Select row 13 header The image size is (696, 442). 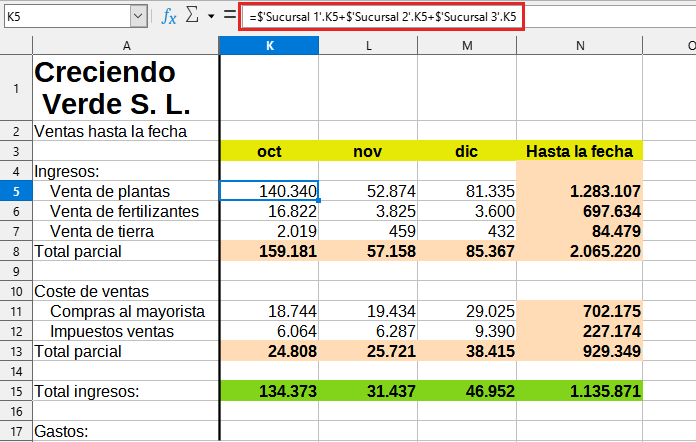click(x=16, y=351)
